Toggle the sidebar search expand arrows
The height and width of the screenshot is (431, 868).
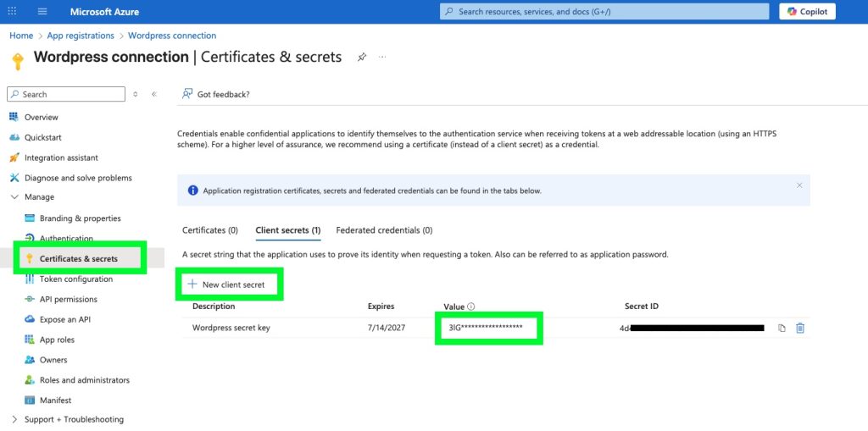(136, 95)
